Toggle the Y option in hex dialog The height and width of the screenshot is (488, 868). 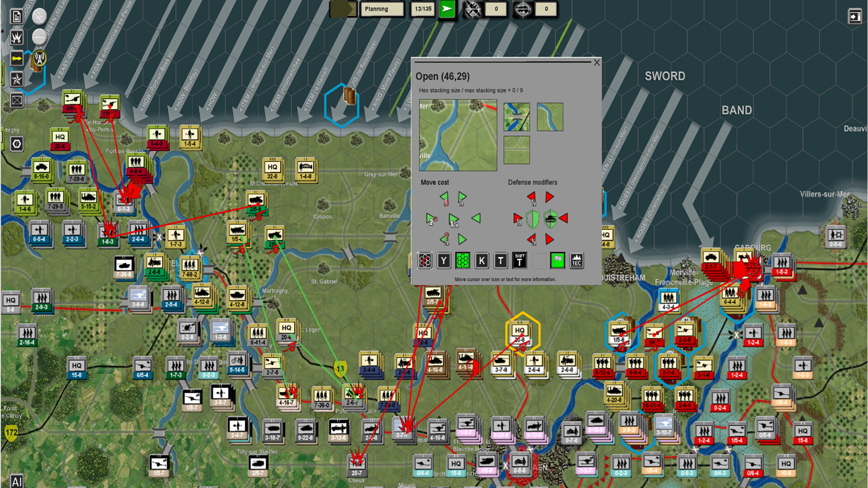pyautogui.click(x=443, y=261)
